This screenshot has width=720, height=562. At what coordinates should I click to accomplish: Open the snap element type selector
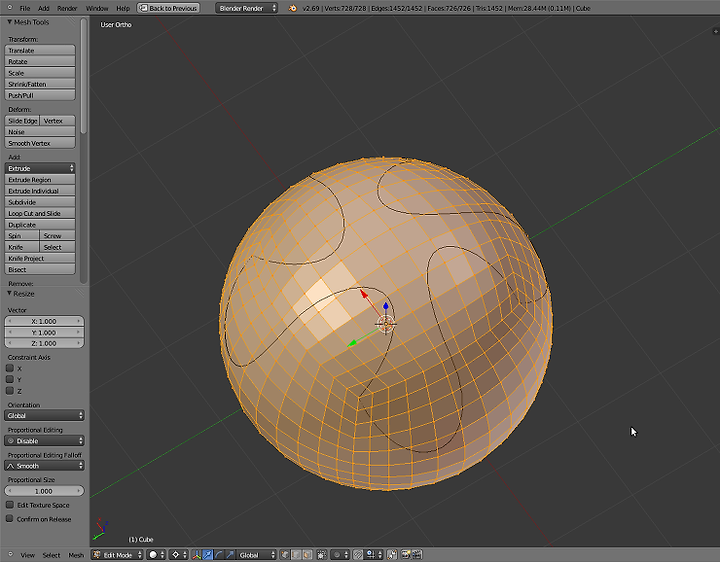374,555
